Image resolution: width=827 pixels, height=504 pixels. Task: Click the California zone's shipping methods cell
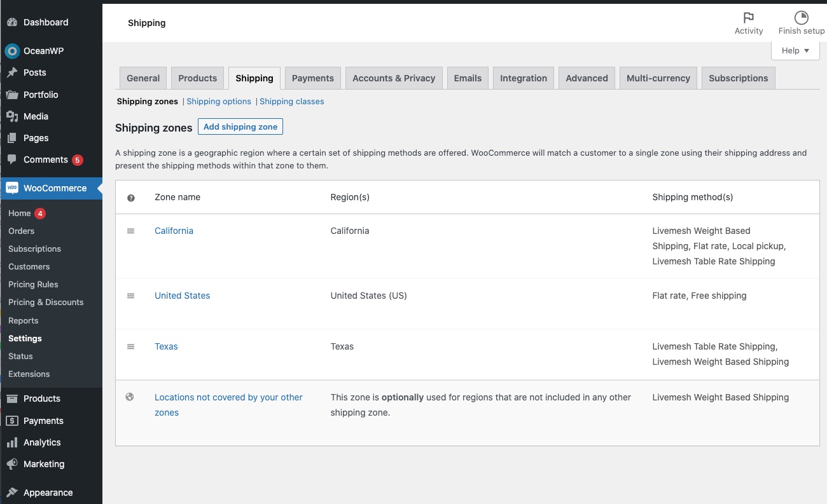pyautogui.click(x=719, y=246)
